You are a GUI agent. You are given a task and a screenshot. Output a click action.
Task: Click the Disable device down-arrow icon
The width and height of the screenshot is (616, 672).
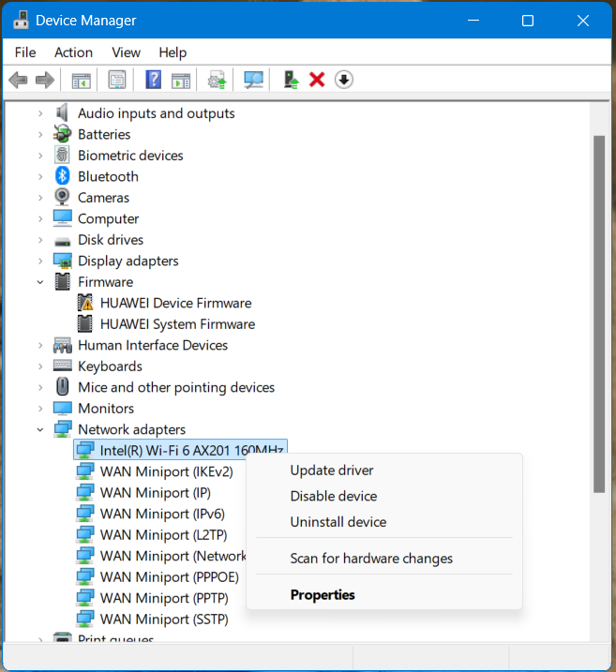click(344, 80)
